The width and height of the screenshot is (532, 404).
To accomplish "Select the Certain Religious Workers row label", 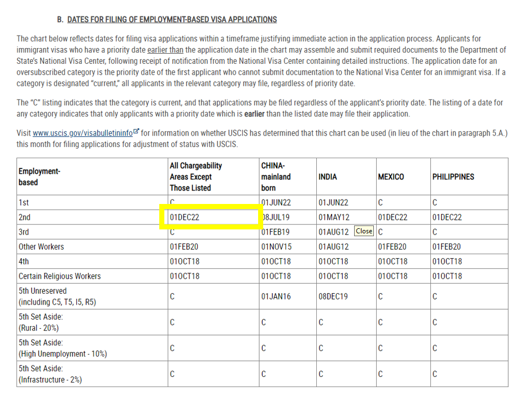I will [x=60, y=276].
